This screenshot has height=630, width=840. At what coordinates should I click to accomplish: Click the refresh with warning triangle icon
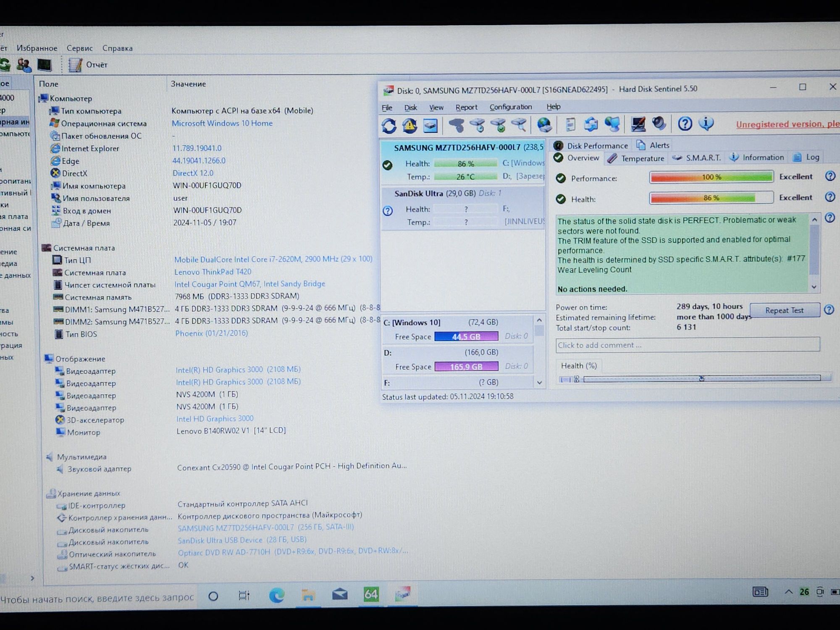tap(410, 126)
